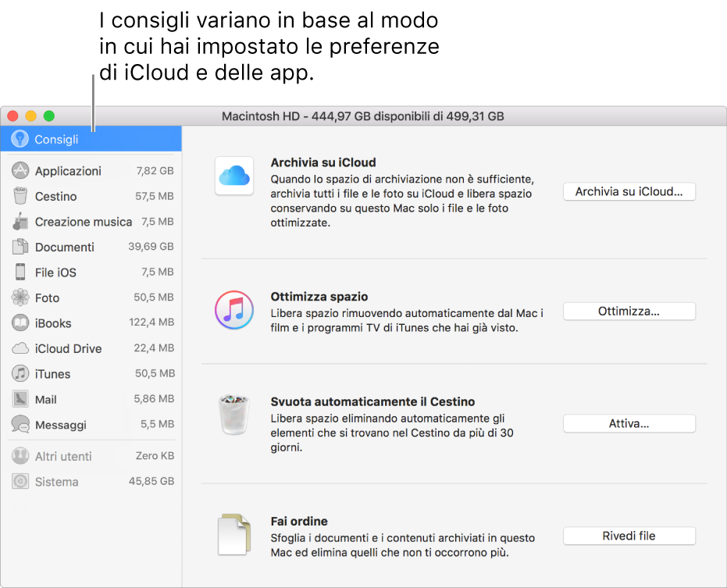This screenshot has width=727, height=588.
Task: Click the Cestino trash icon in sidebar
Action: 20,196
